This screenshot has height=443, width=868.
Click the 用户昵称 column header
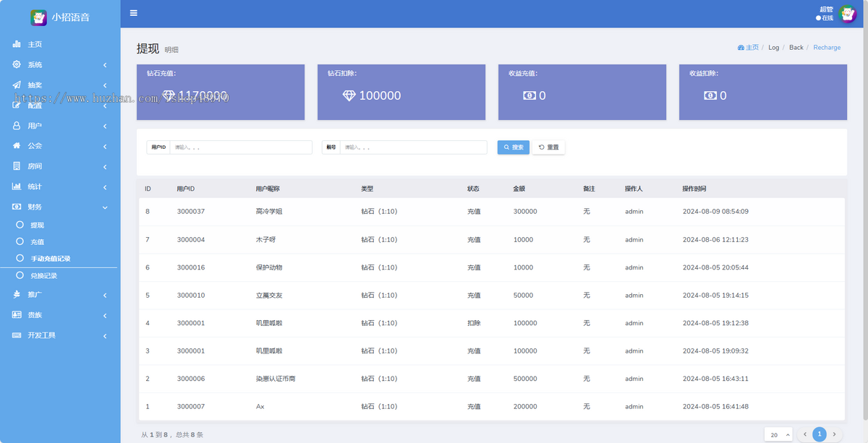pos(268,189)
